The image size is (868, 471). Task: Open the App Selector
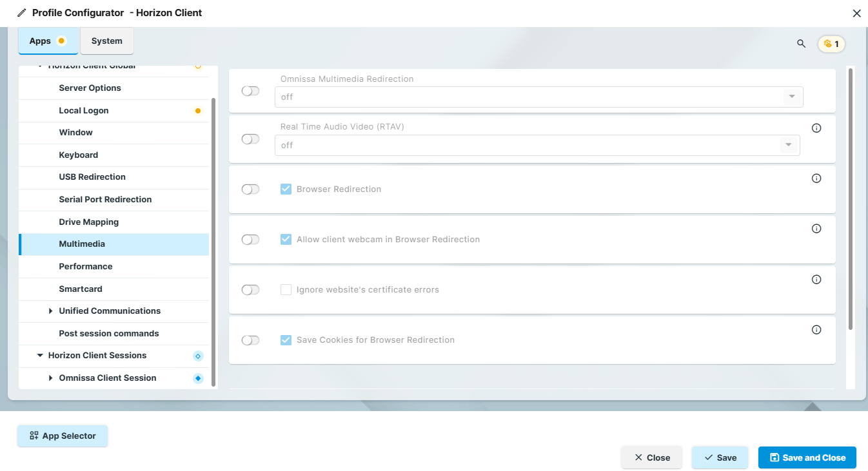(x=63, y=436)
